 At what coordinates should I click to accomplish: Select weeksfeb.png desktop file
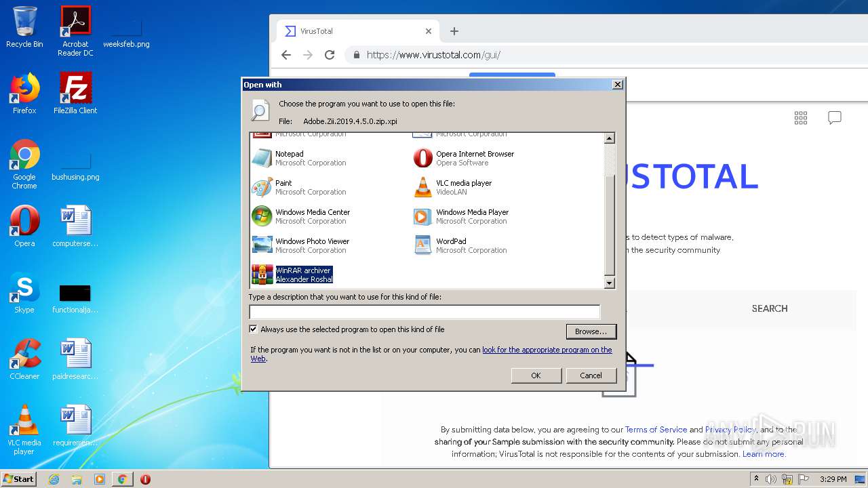pyautogui.click(x=126, y=33)
